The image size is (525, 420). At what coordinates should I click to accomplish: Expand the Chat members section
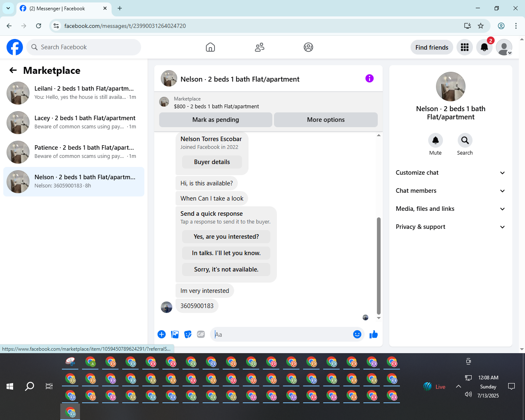tap(451, 191)
